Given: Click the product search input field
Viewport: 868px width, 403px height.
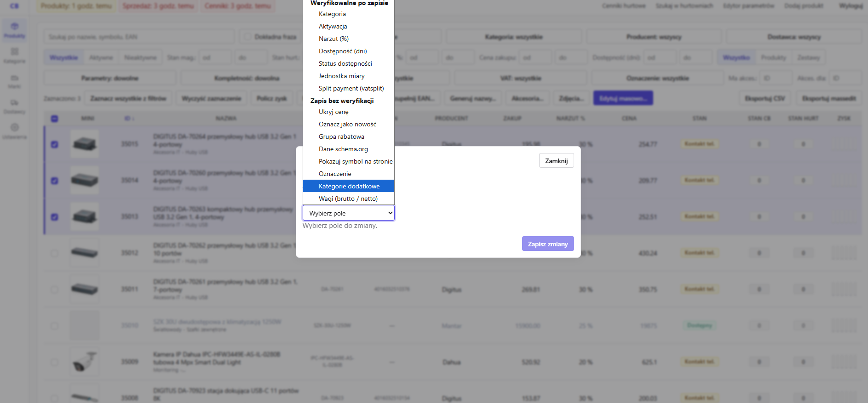Looking at the screenshot, I should tap(139, 37).
